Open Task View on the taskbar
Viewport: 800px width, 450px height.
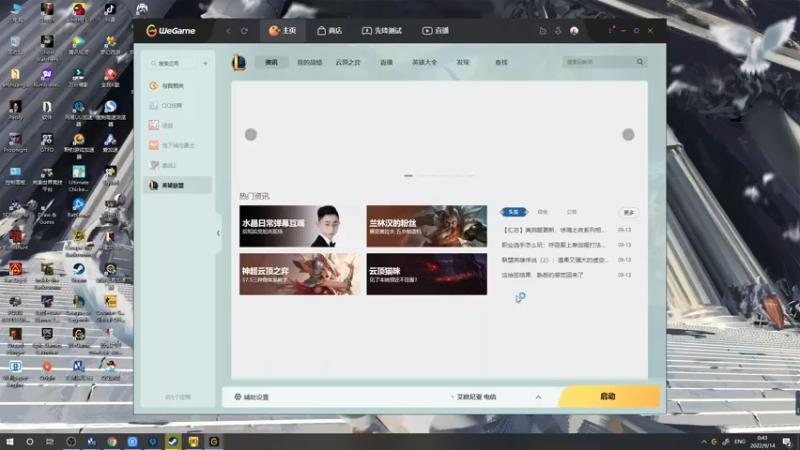point(49,441)
